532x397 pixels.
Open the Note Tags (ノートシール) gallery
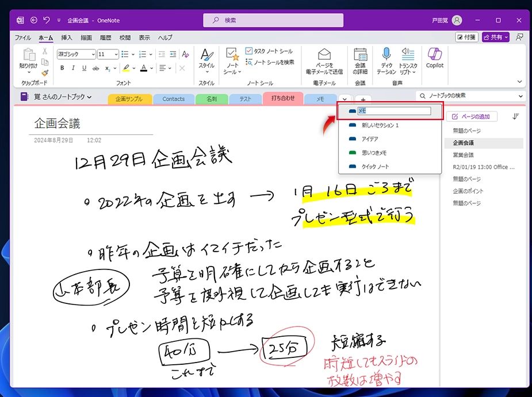pyautogui.click(x=232, y=61)
